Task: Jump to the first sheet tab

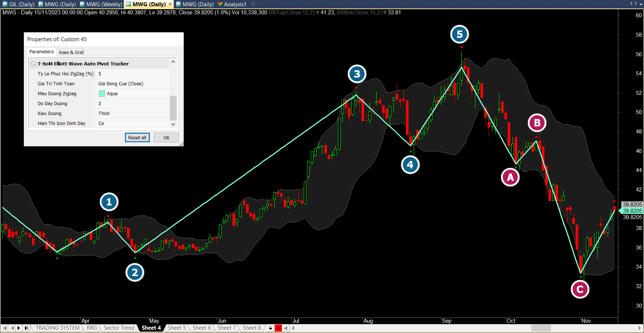Action: [x=5, y=328]
